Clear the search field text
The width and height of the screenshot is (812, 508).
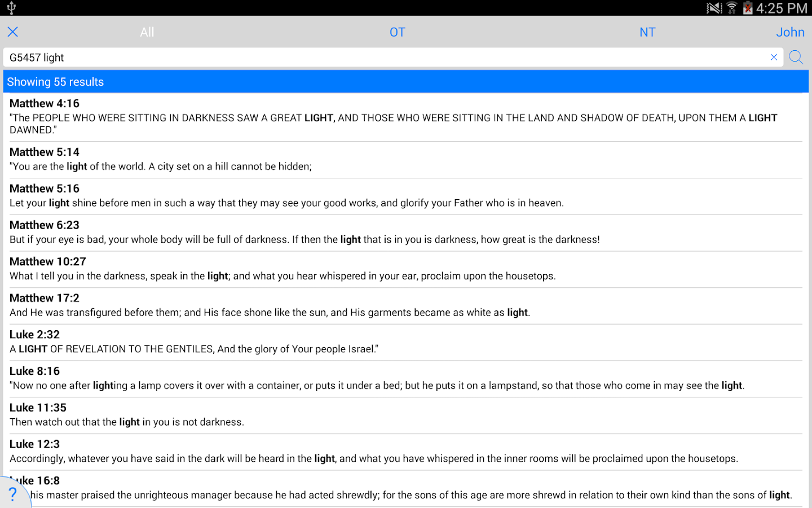[774, 57]
